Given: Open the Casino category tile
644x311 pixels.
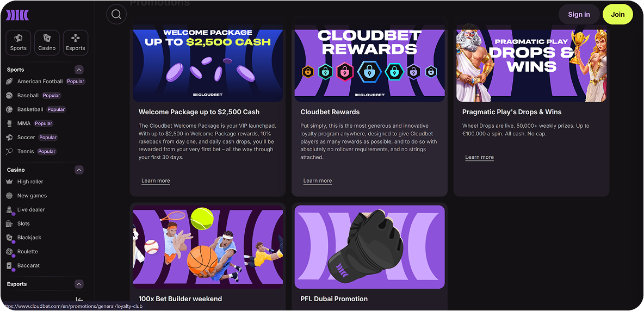Looking at the screenshot, I should (x=47, y=42).
